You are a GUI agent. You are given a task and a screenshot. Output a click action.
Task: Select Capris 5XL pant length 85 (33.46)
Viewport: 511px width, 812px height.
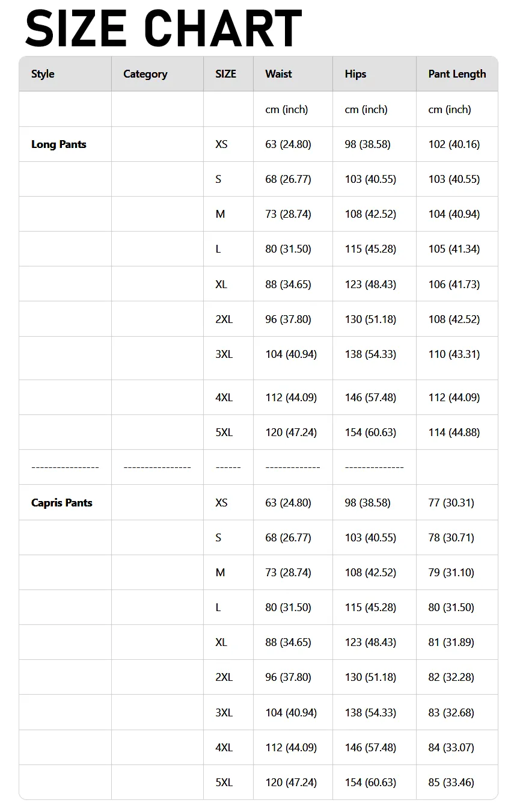pyautogui.click(x=451, y=783)
